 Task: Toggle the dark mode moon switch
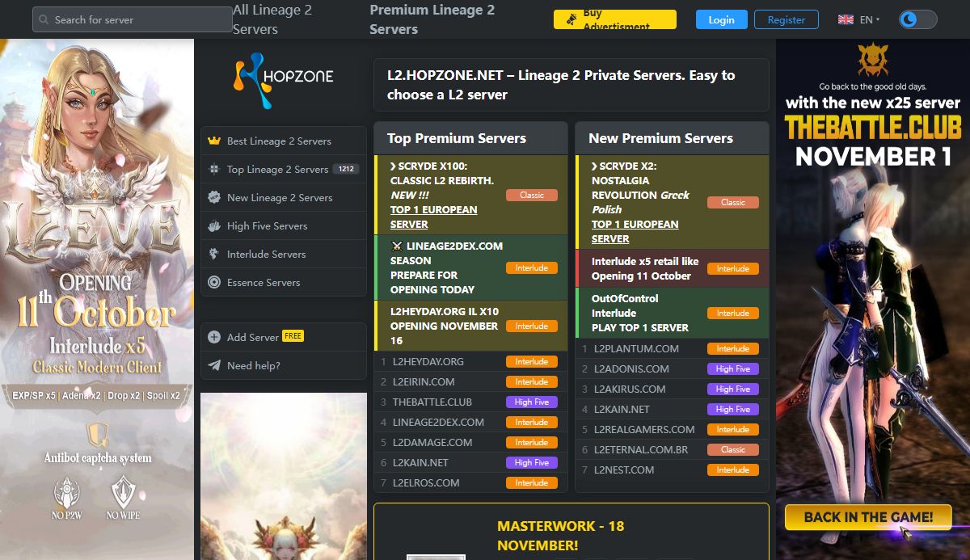click(917, 19)
